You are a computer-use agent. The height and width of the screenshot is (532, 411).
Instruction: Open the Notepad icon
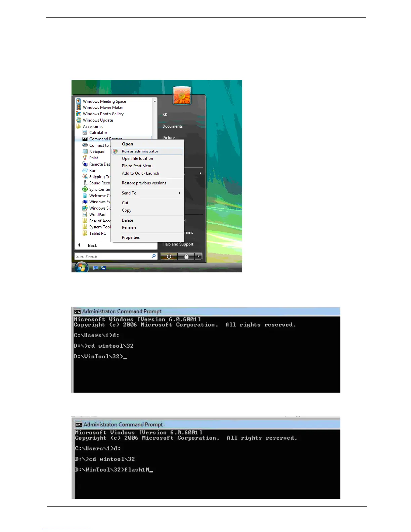[x=85, y=151]
